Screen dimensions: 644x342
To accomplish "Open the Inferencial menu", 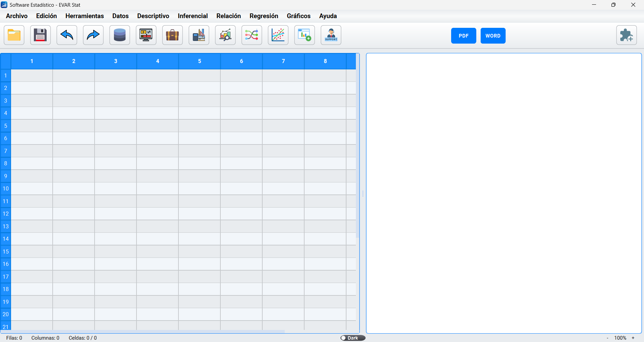I will pos(193,16).
